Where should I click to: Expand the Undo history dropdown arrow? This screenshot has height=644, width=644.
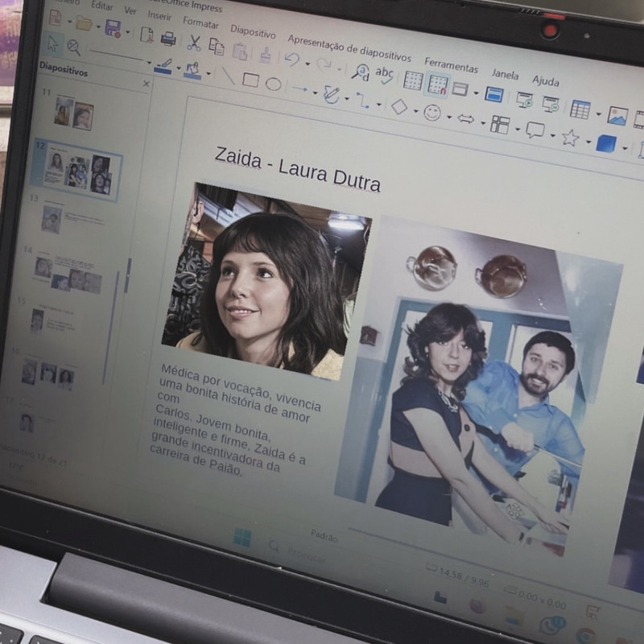[308, 64]
